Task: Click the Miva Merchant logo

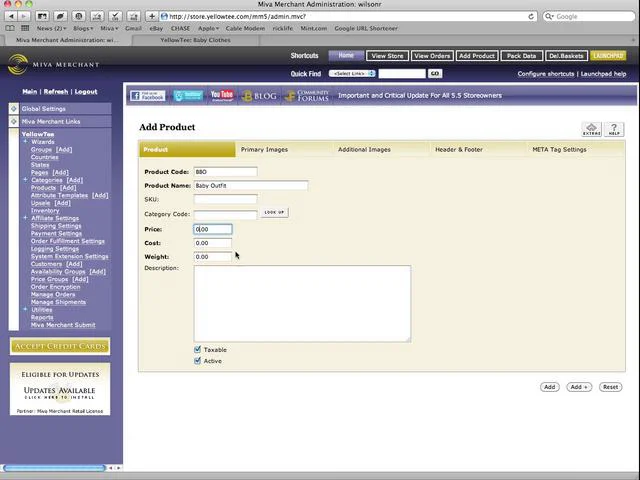Action: (x=53, y=64)
